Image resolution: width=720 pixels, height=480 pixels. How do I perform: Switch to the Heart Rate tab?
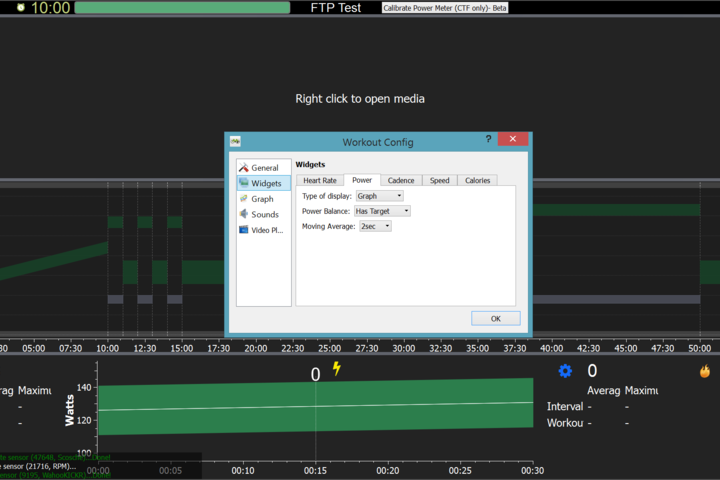coord(320,181)
